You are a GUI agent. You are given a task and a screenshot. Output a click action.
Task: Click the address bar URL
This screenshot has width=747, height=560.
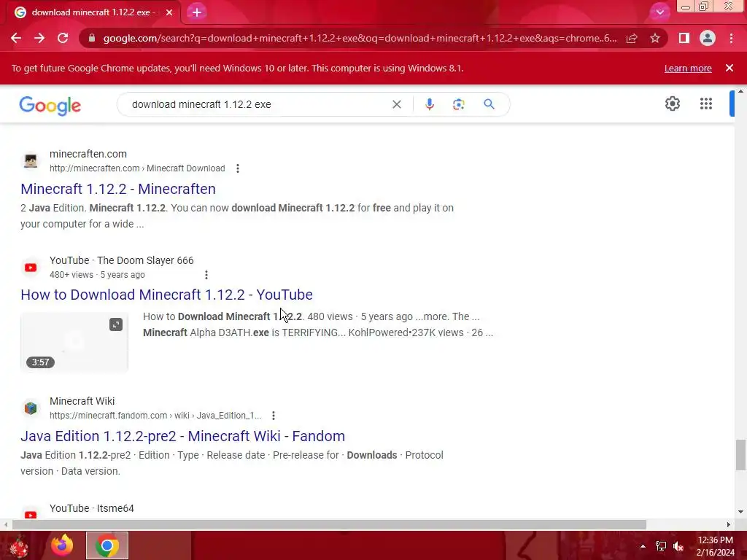[x=360, y=38]
